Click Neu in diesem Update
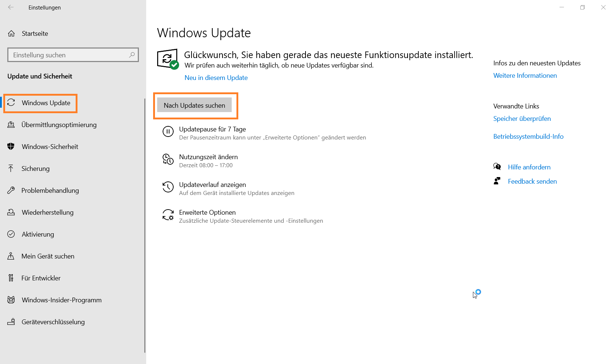Image resolution: width=614 pixels, height=364 pixels. tap(216, 77)
